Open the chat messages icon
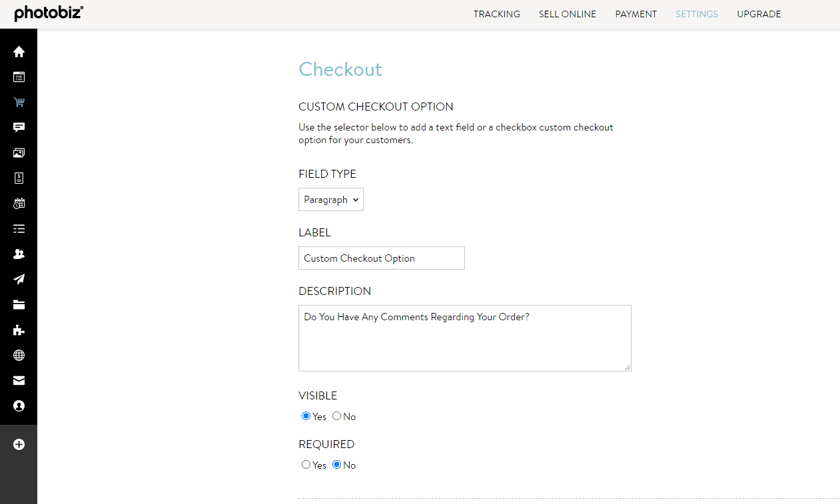 coord(19,127)
